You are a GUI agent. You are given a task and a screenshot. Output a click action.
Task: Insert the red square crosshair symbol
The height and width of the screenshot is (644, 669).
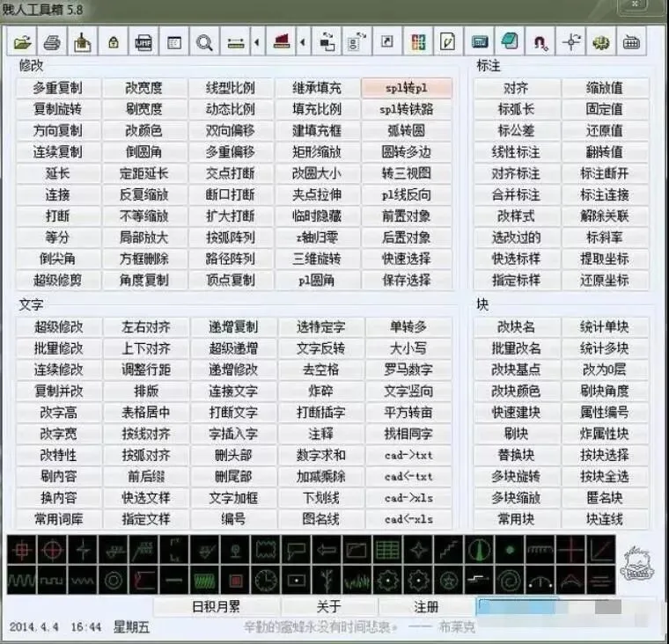click(x=22, y=550)
